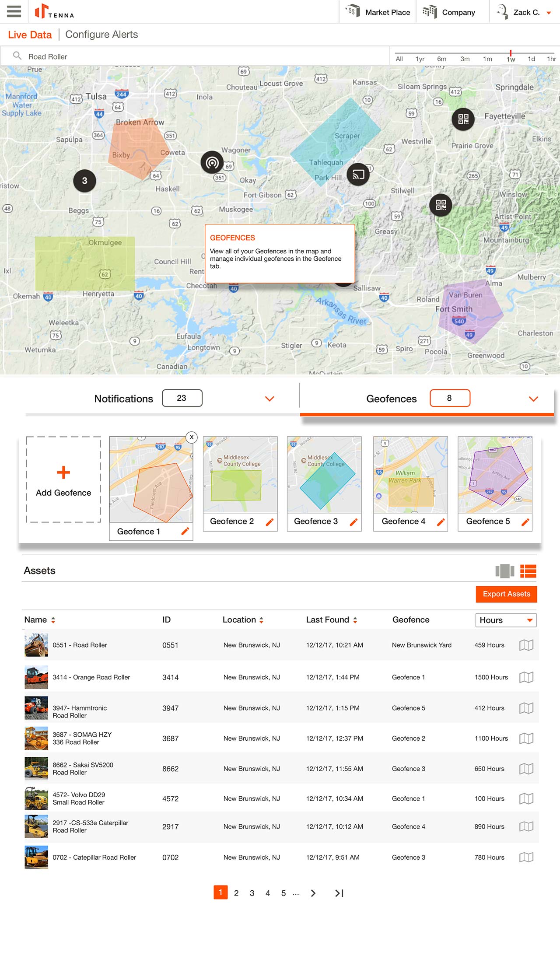Screen dimensions: 560x980
Task: Edit Geofence 5 with pencil icon
Action: [525, 522]
